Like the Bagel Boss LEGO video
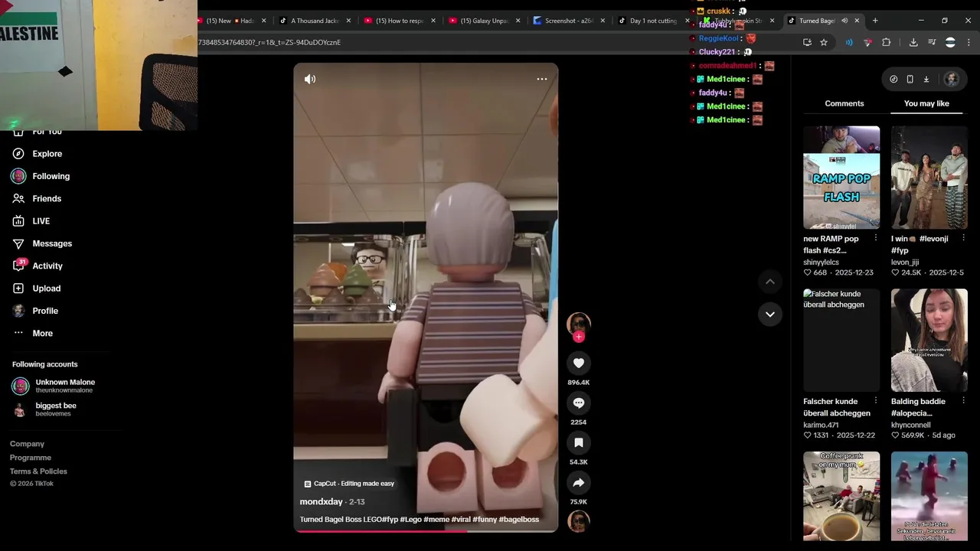The height and width of the screenshot is (551, 980). point(579,364)
